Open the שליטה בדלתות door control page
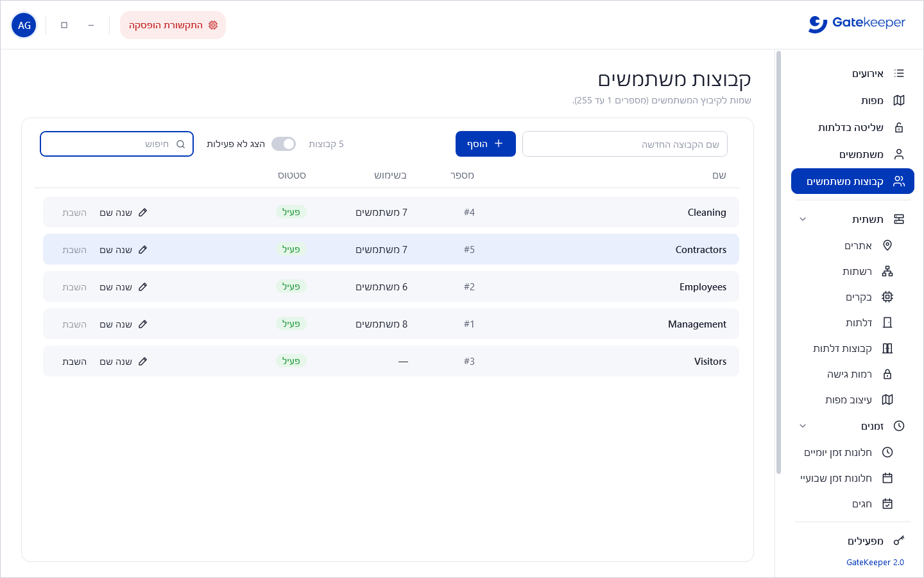Viewport: 924px width, 578px height. pos(853,127)
